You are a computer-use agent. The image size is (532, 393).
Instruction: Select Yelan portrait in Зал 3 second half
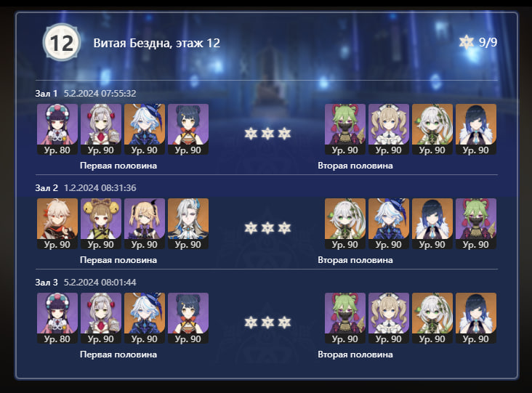coord(476,318)
